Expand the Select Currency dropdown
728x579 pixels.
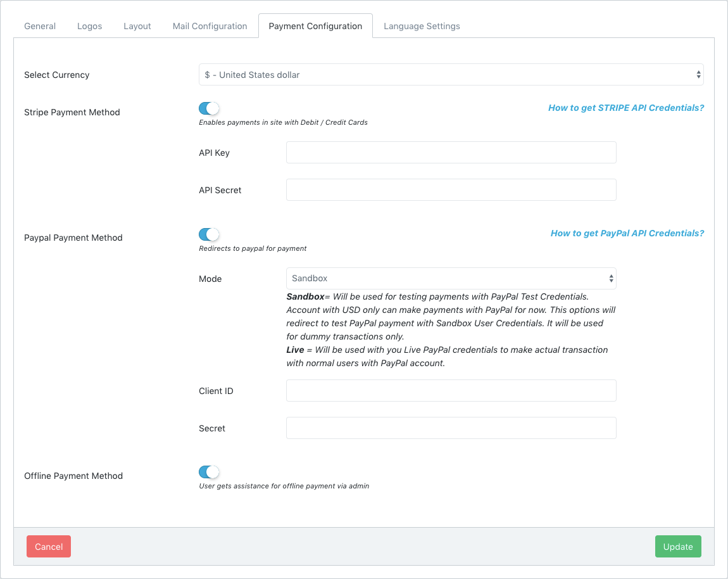[451, 75]
